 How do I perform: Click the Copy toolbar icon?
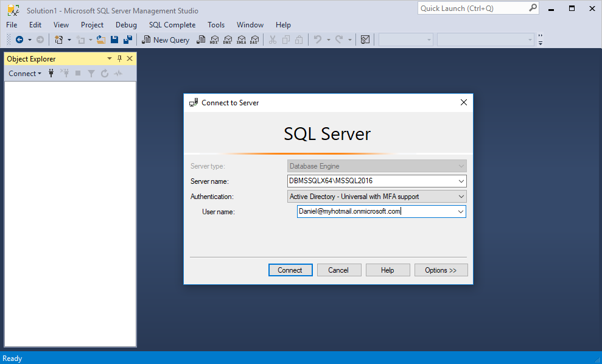[x=285, y=40]
